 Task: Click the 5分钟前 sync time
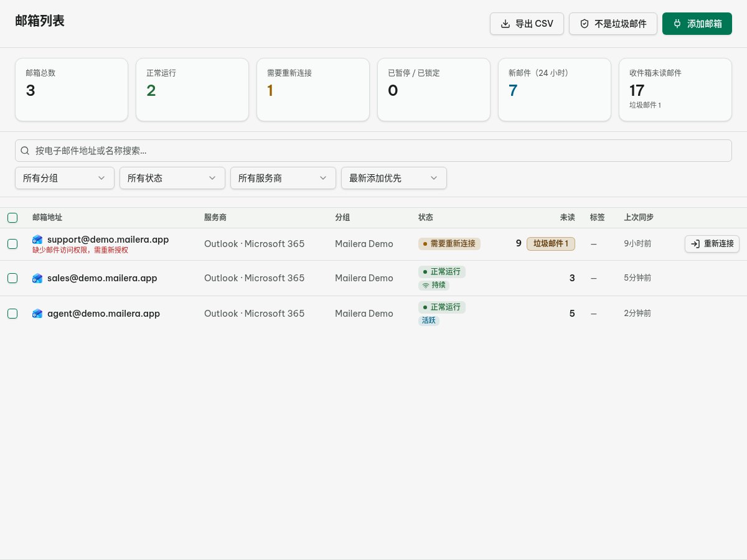pos(637,278)
